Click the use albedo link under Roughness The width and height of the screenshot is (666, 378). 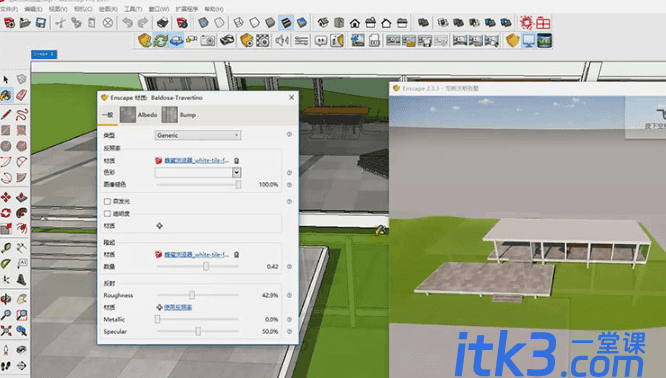coord(178,307)
